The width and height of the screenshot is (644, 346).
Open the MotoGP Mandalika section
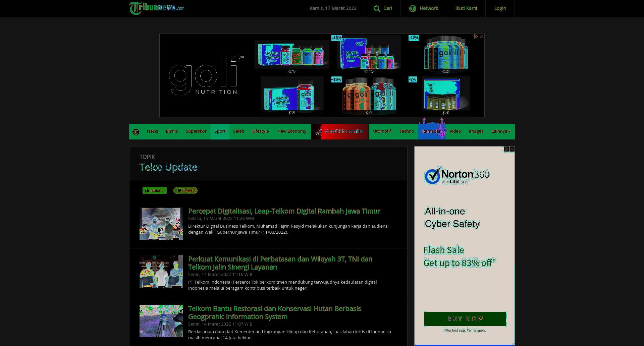click(340, 131)
